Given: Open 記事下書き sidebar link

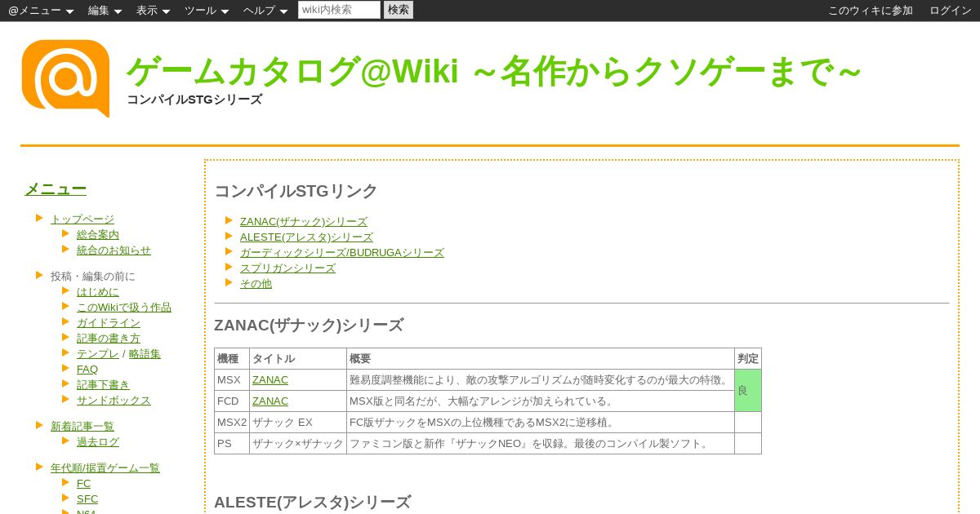Looking at the screenshot, I should [x=103, y=384].
